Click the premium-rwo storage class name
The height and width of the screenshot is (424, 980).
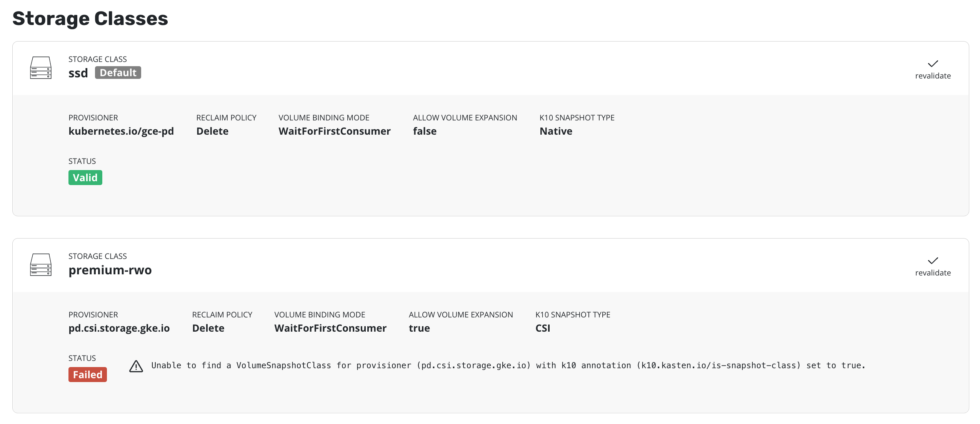110,270
